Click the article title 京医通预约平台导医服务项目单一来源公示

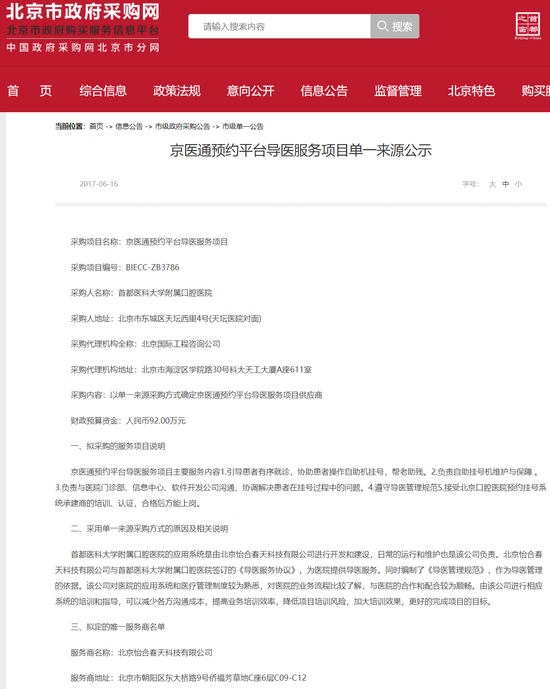pos(301,151)
